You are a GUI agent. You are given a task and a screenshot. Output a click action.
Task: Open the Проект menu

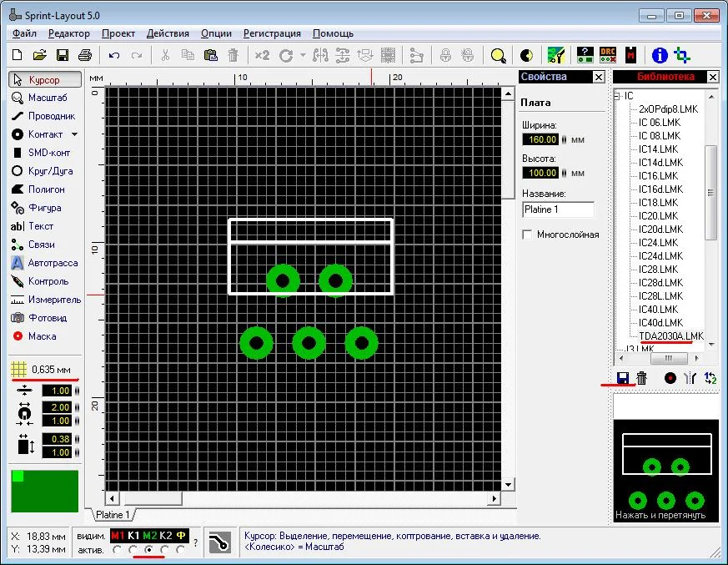tap(118, 33)
